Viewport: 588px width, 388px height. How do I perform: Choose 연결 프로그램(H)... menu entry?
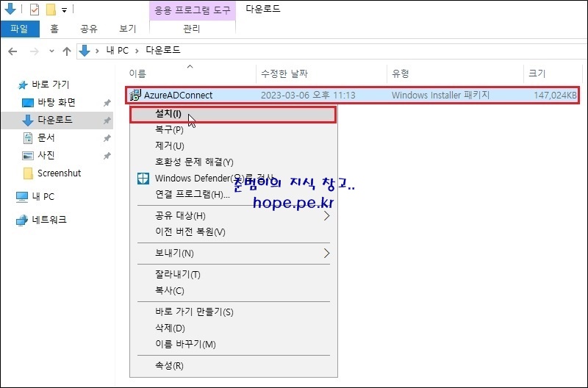[x=233, y=194]
